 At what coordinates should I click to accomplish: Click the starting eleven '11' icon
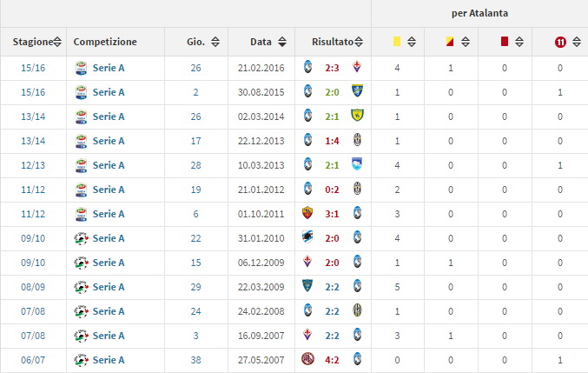560,41
